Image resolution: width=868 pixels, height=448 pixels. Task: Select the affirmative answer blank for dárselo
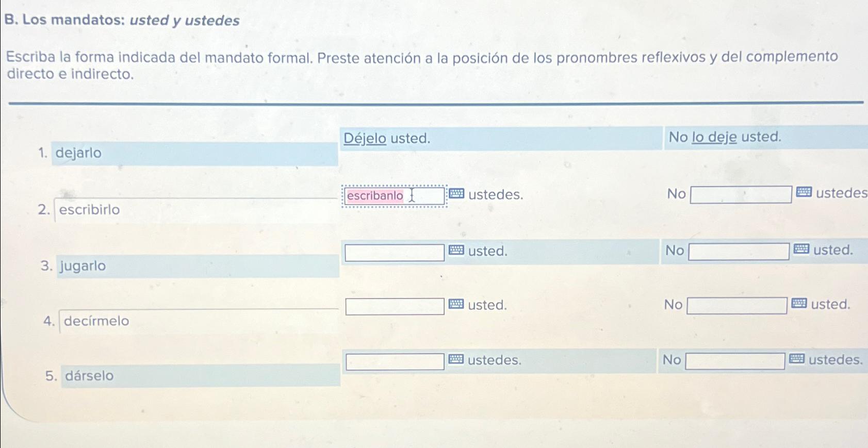tap(394, 360)
